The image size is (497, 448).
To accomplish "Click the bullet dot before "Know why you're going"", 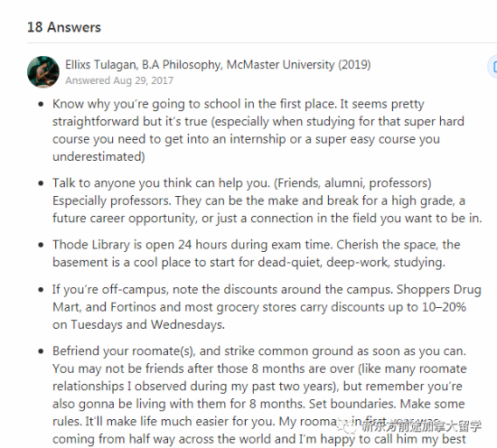I will (41, 104).
